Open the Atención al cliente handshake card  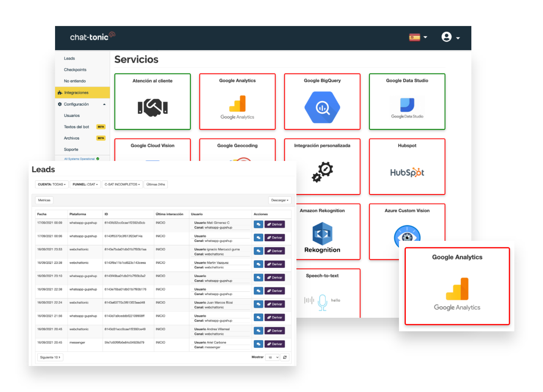point(153,101)
